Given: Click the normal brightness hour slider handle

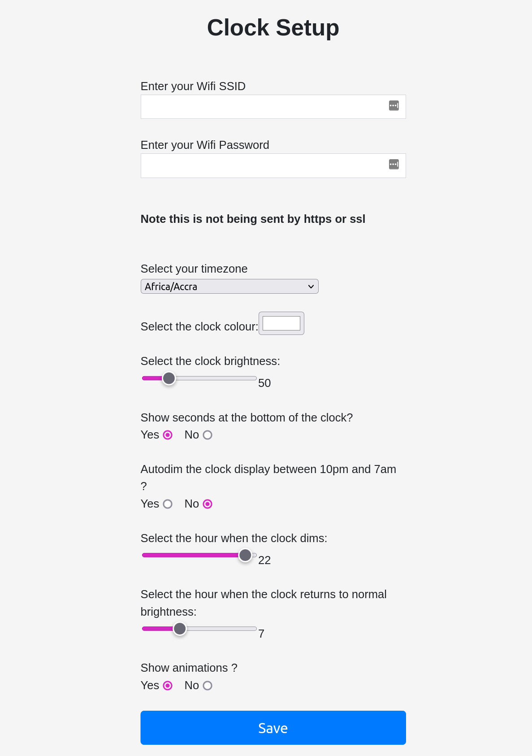Looking at the screenshot, I should (180, 629).
